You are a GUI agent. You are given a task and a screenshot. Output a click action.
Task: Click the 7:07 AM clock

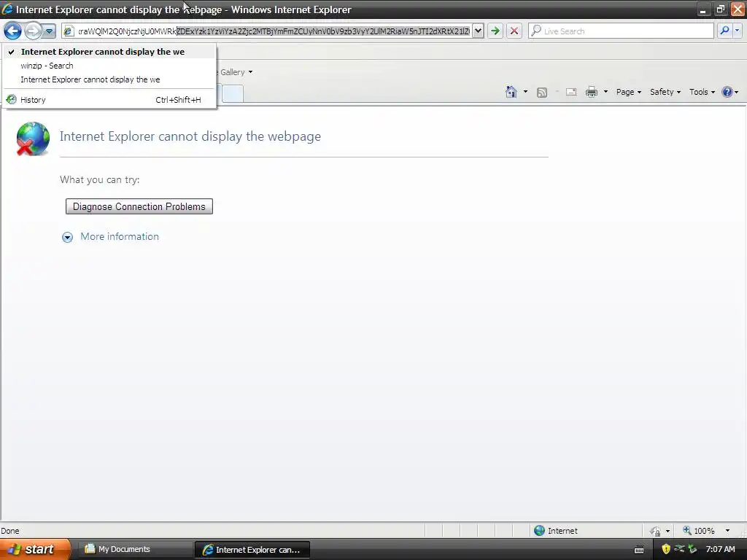click(x=720, y=549)
